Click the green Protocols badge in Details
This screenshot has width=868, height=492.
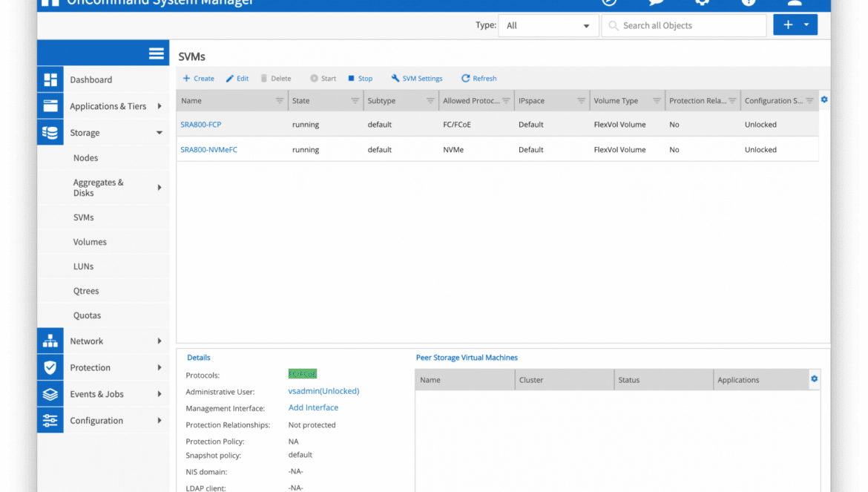click(302, 374)
